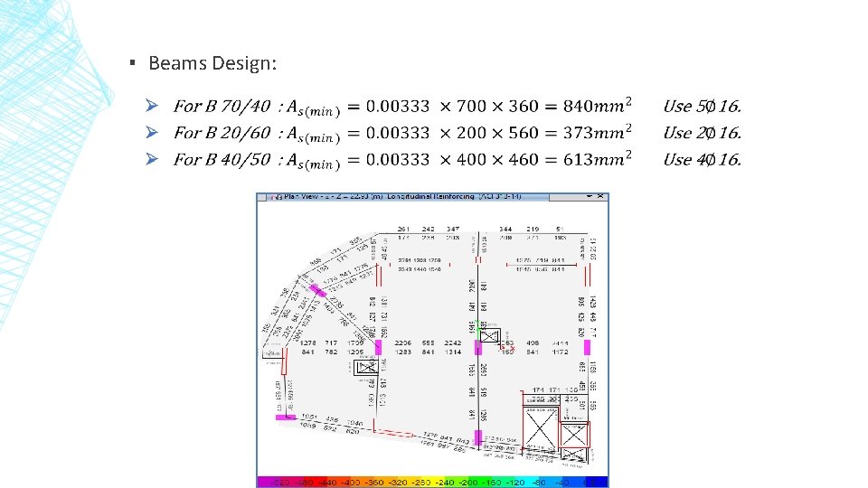The image size is (868, 488).
Task: Click beam reinforcing value 1172
Action: click(x=560, y=352)
